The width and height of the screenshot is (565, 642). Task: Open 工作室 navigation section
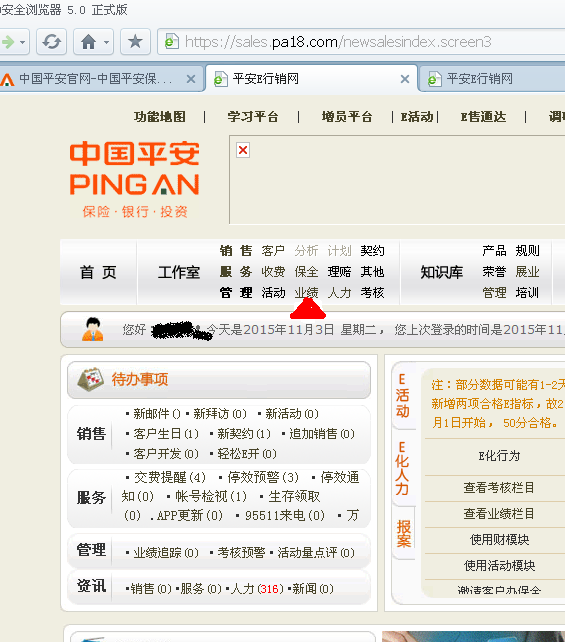179,272
